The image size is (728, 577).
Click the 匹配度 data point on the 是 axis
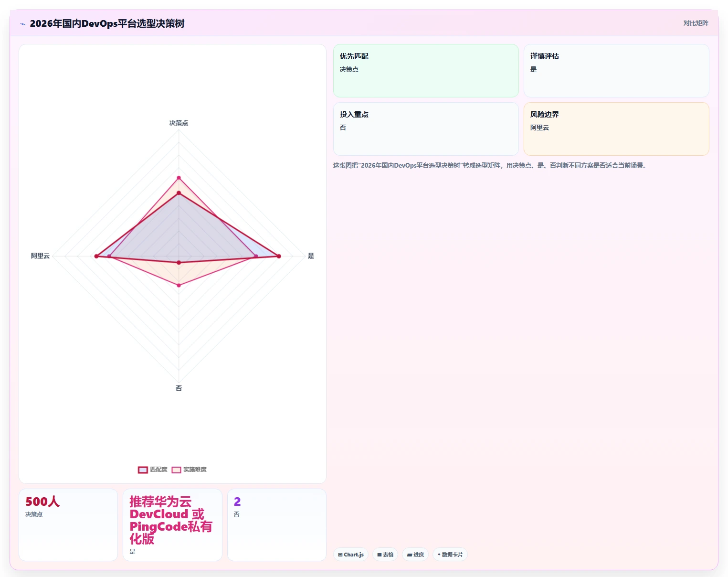point(279,256)
